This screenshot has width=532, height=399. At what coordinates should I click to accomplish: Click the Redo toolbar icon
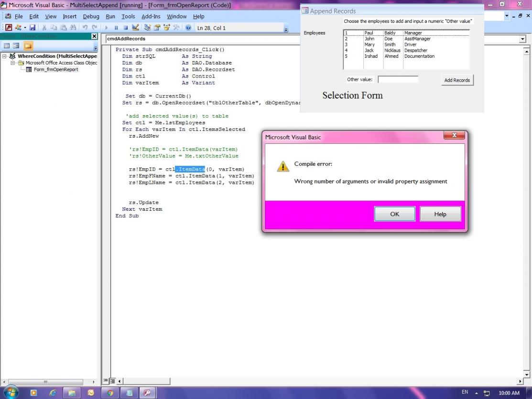pyautogui.click(x=95, y=28)
